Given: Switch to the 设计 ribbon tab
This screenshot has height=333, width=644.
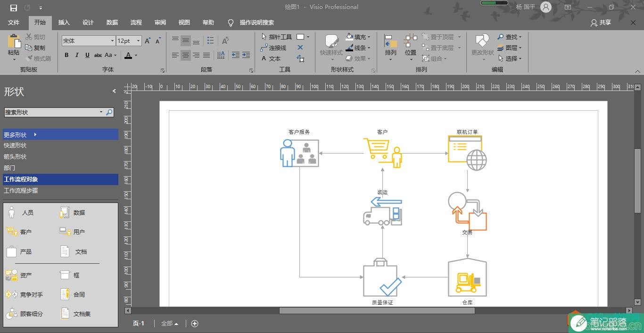Looking at the screenshot, I should click(88, 22).
